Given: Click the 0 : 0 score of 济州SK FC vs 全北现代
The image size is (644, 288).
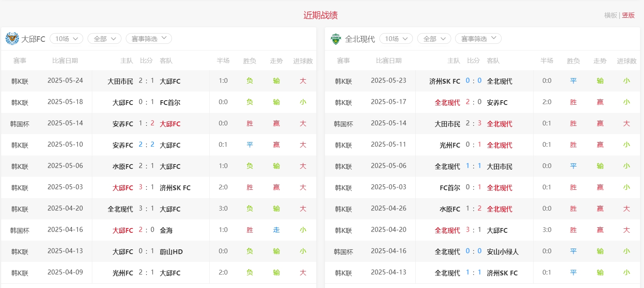Looking at the screenshot, I should point(473,81).
